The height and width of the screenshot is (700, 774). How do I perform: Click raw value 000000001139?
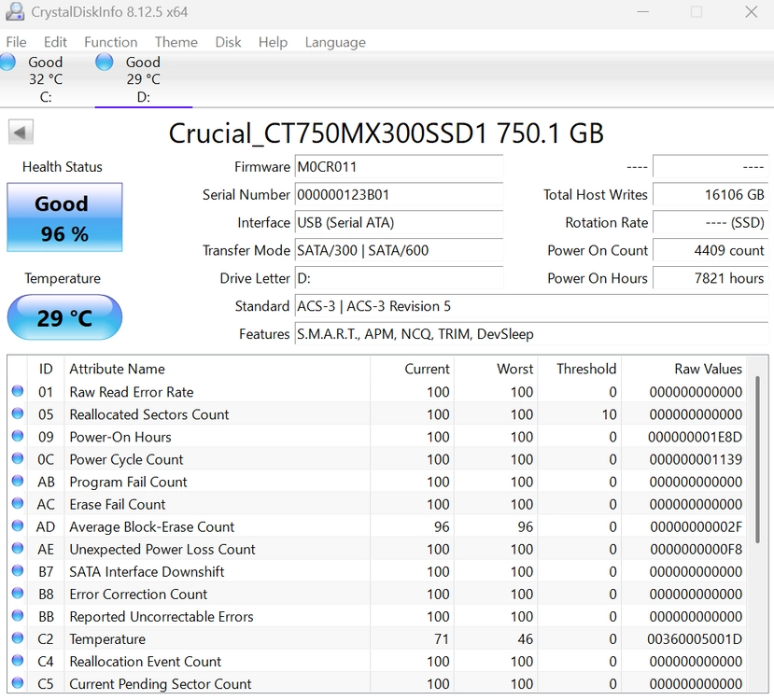(696, 459)
